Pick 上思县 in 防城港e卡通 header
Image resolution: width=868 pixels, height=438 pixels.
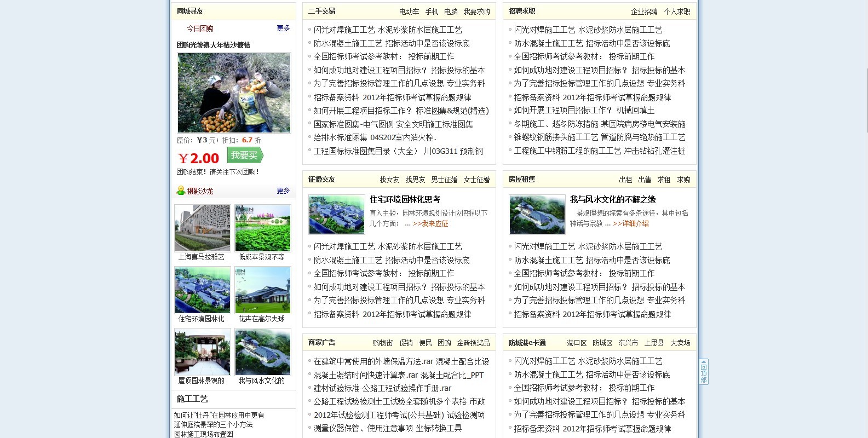654,343
